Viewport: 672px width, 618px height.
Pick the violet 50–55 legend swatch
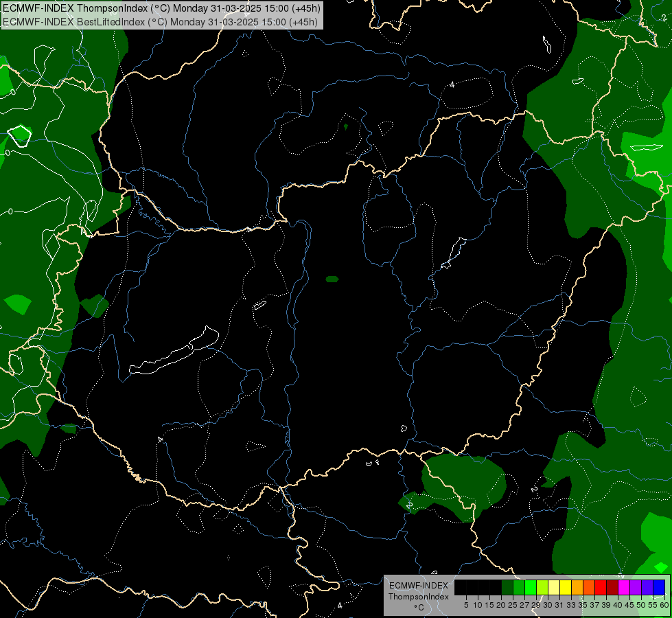(x=647, y=587)
